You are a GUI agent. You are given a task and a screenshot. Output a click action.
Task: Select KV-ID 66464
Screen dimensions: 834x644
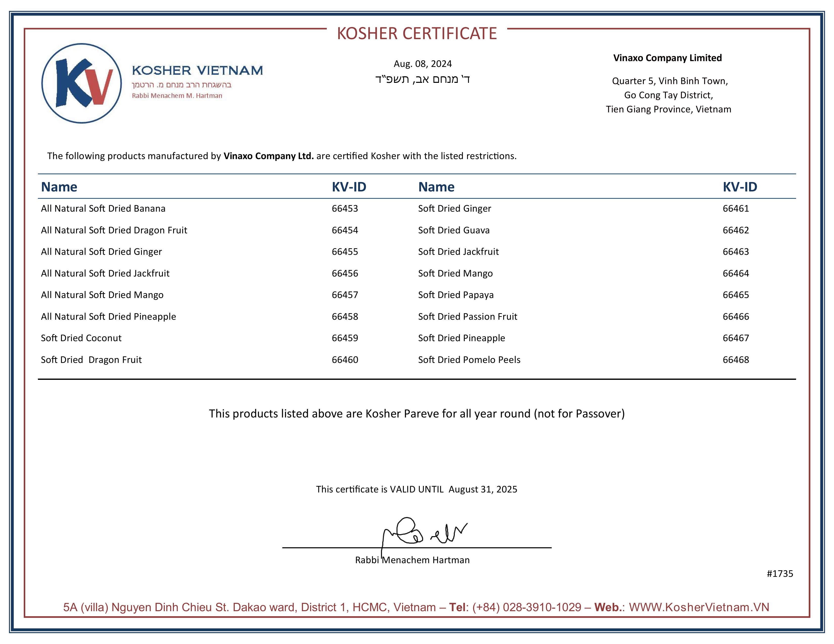coord(736,273)
